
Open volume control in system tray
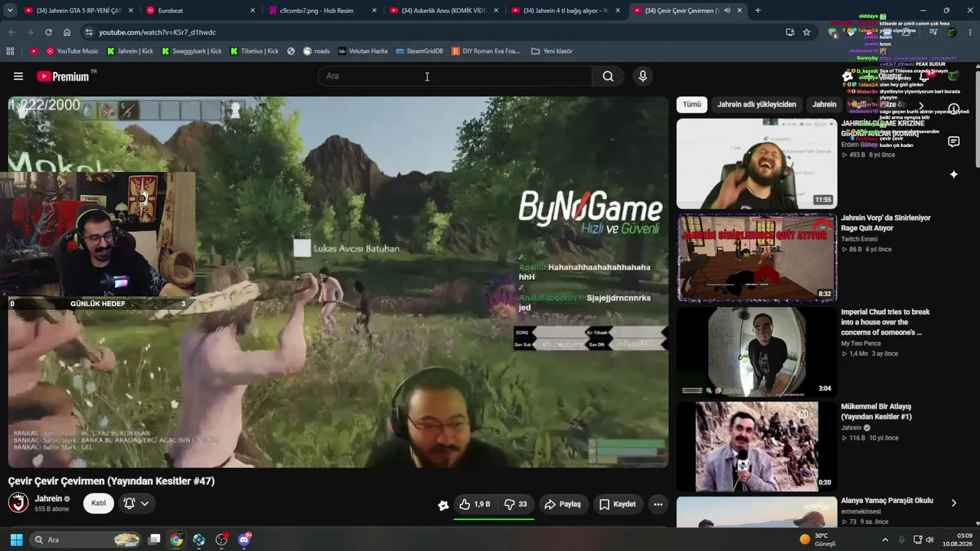click(x=930, y=540)
